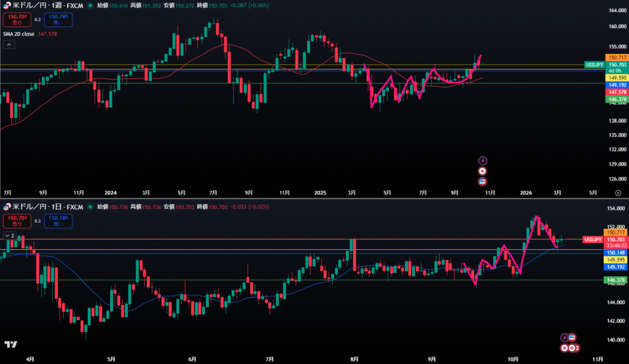
Task: Click the Japan flag event icon on weekly chart
Action: pos(482,171)
